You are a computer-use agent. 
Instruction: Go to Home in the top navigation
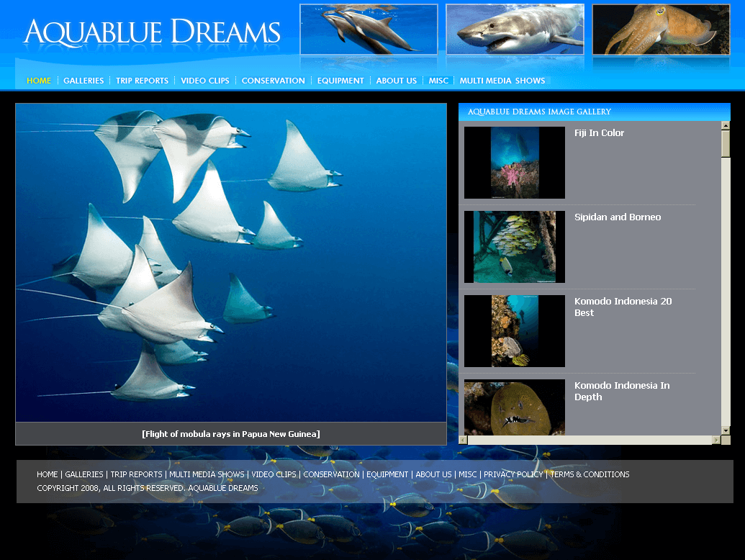(x=39, y=81)
